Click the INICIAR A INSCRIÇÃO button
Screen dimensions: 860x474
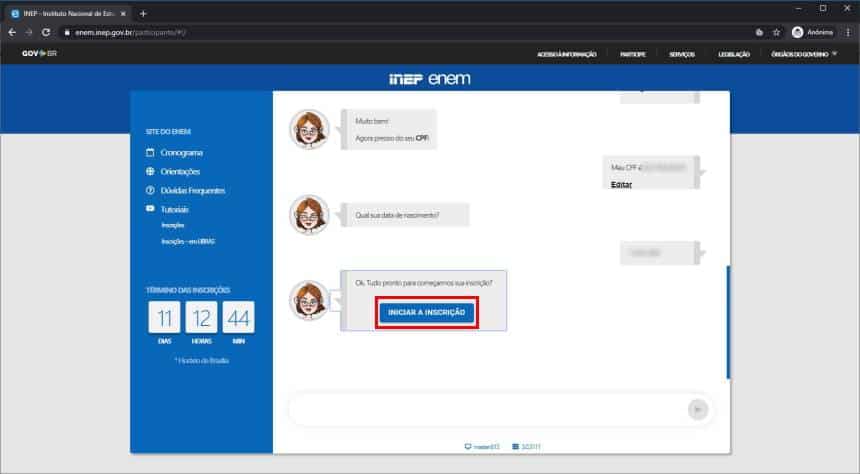click(x=427, y=312)
